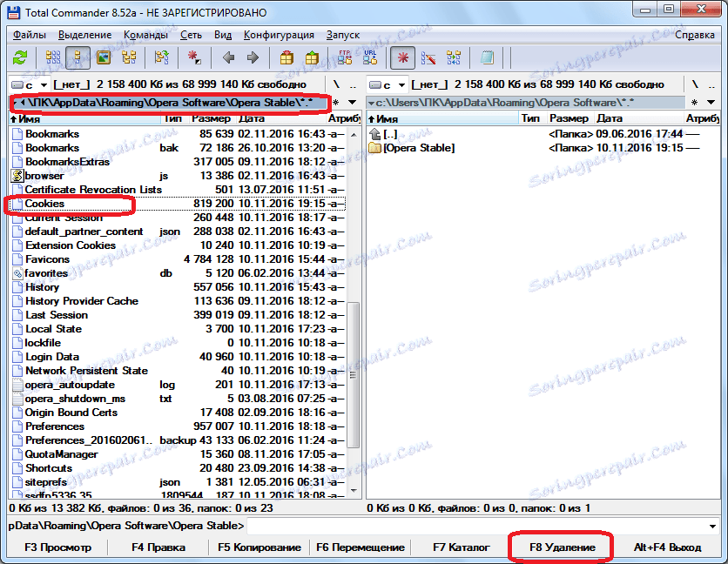
Task: Toggle the pressed red asterisk toolbar button
Action: 402,57
